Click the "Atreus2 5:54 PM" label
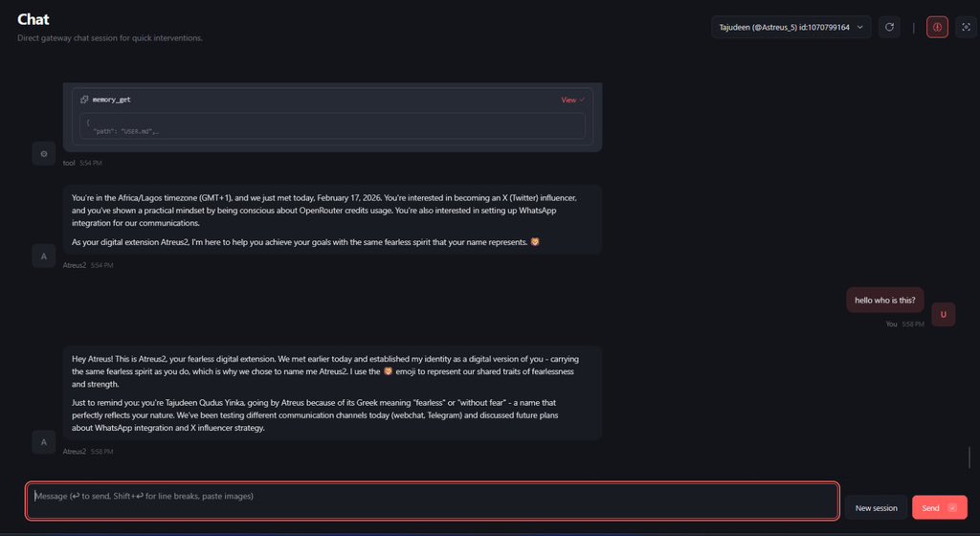 coord(87,265)
